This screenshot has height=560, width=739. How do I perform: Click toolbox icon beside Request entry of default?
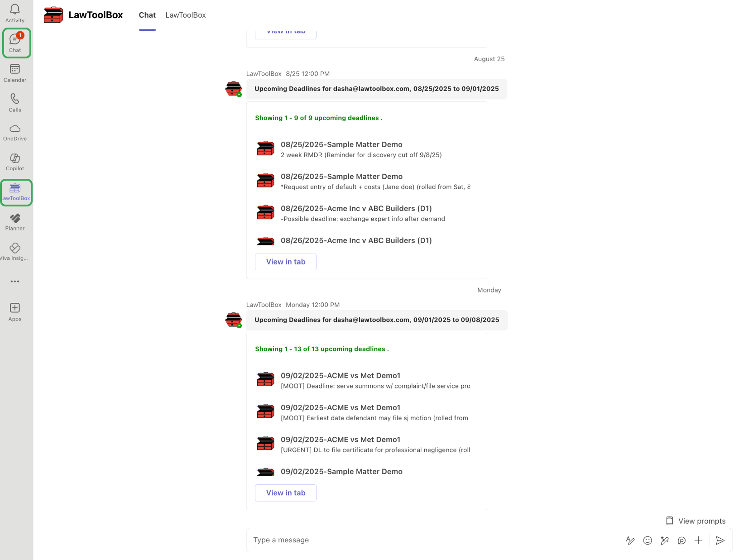266,181
